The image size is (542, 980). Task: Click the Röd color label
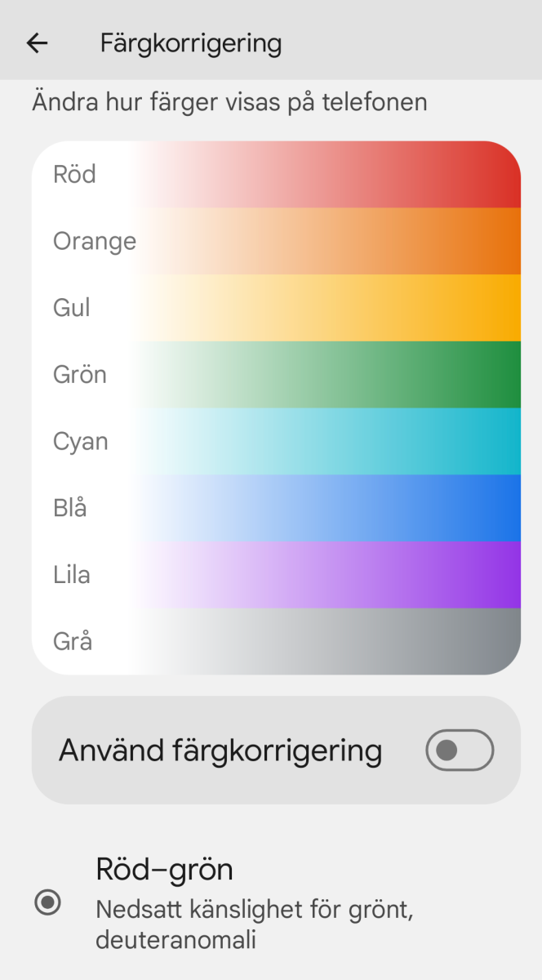[74, 175]
